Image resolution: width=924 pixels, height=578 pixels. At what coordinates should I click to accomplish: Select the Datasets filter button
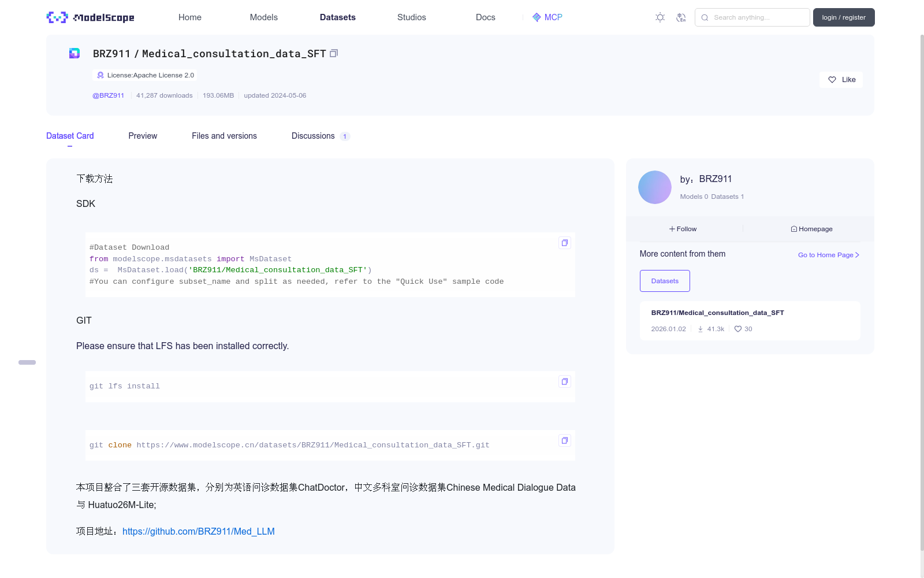point(665,281)
